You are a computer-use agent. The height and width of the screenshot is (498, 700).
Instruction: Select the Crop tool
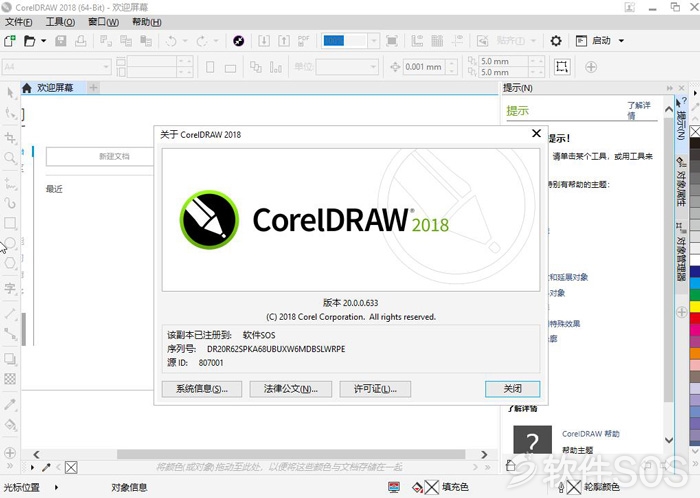10,137
